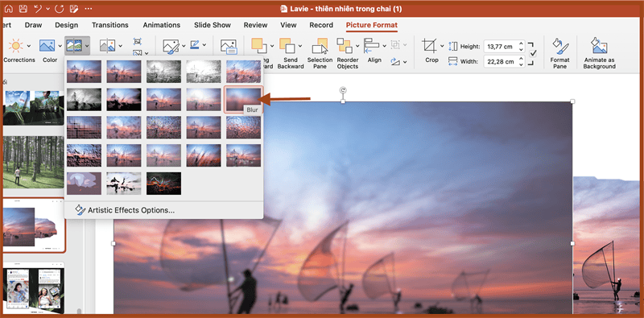Click the Picture Border pen icon

(194, 45)
